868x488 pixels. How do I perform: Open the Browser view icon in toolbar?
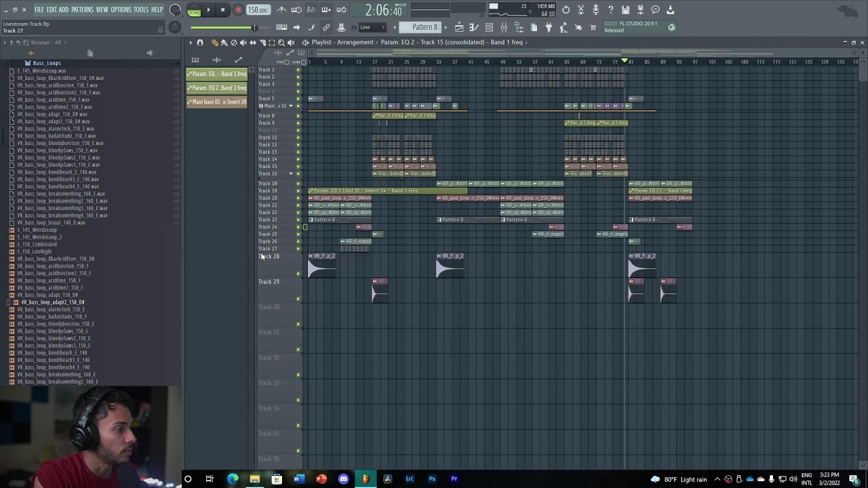(x=519, y=27)
